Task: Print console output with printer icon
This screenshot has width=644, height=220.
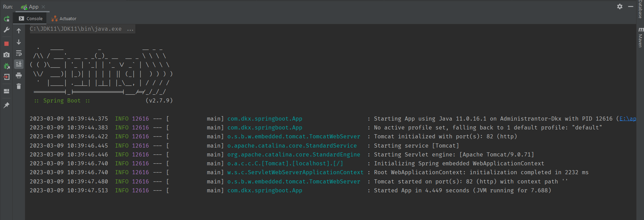Action: coord(19,75)
